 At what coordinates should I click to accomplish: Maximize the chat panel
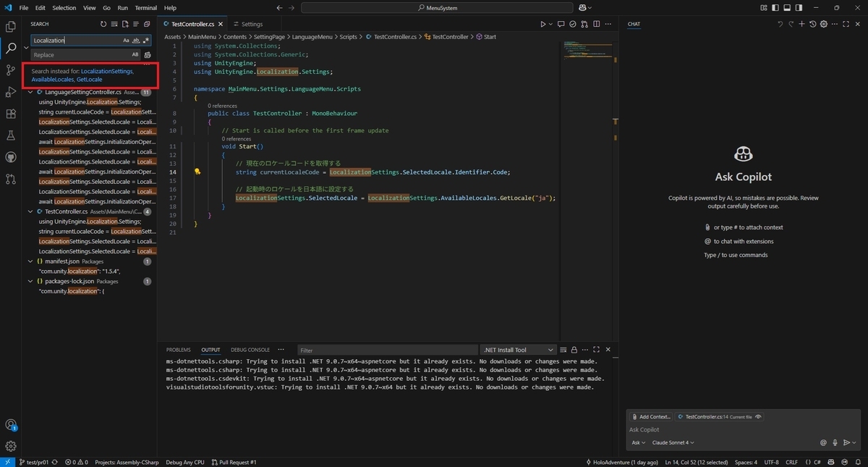[846, 24]
